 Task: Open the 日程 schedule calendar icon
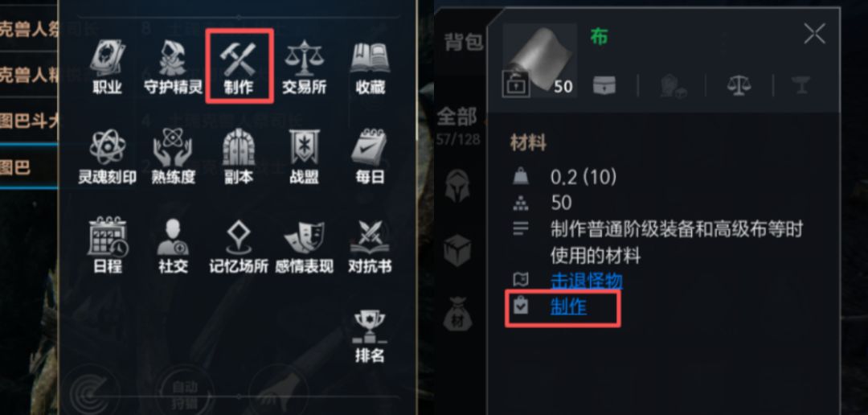pos(107,246)
